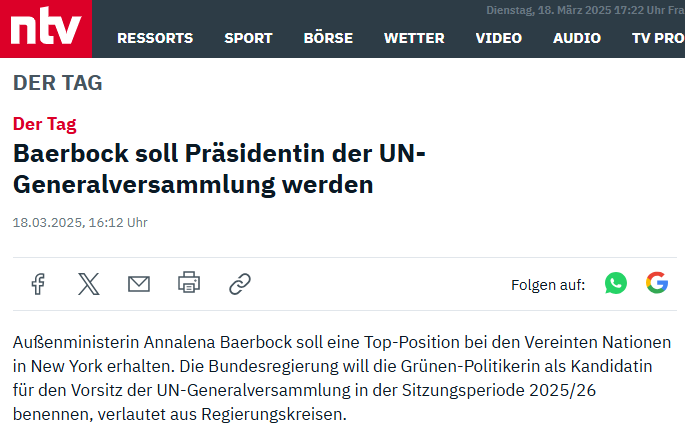
Task: Click the article's opening paragraph text
Action: [x=340, y=378]
